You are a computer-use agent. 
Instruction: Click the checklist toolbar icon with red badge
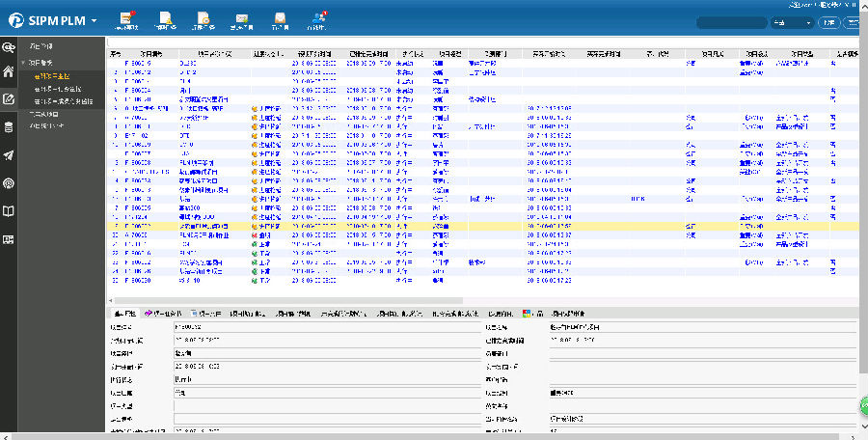[127, 18]
